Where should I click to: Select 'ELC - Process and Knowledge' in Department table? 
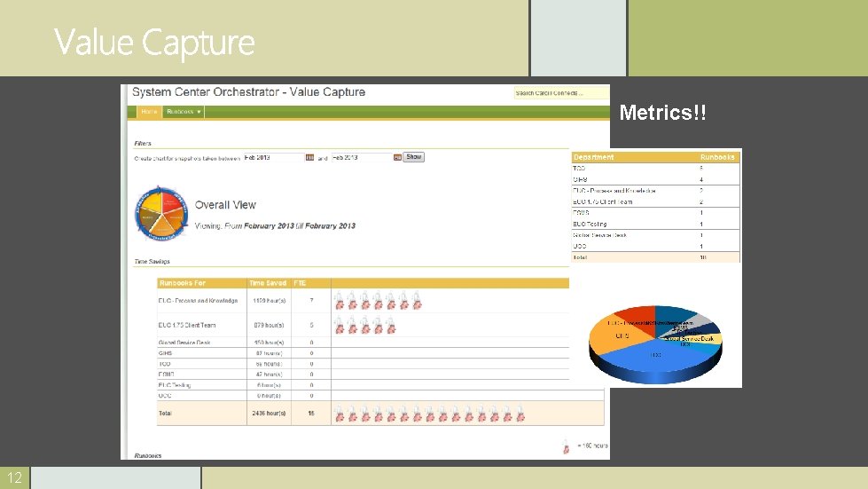point(614,191)
